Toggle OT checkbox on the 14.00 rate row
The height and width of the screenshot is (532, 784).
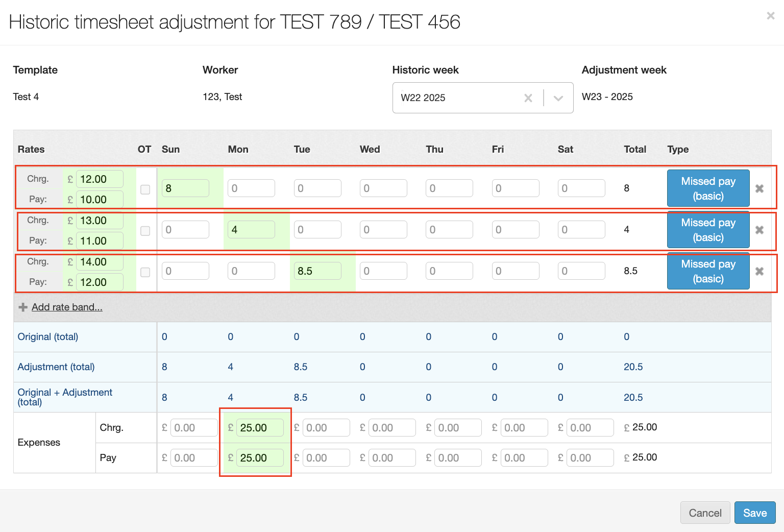tap(145, 272)
